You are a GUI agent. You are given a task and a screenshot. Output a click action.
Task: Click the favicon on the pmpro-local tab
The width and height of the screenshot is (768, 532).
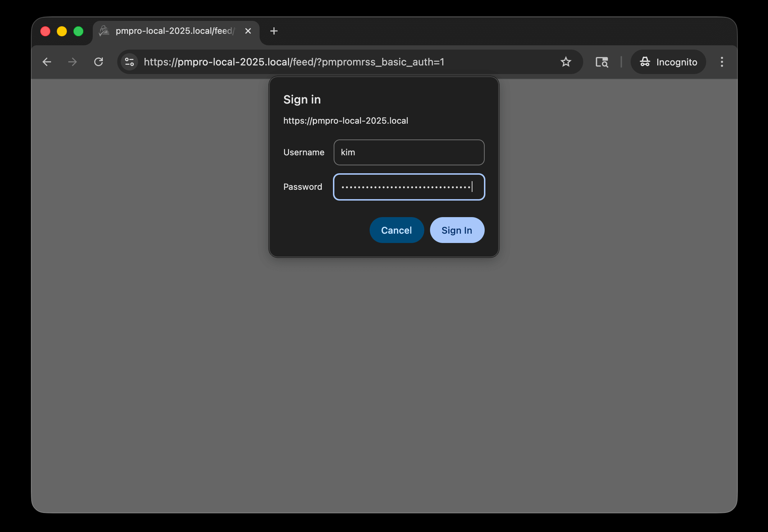(104, 31)
